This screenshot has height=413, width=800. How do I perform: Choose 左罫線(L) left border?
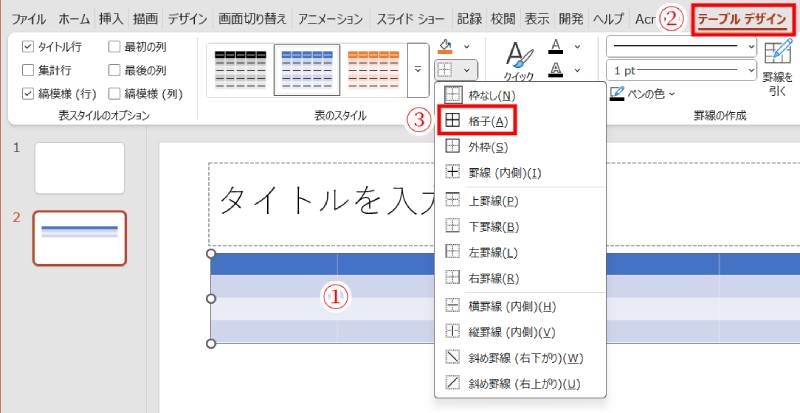tap(520, 252)
